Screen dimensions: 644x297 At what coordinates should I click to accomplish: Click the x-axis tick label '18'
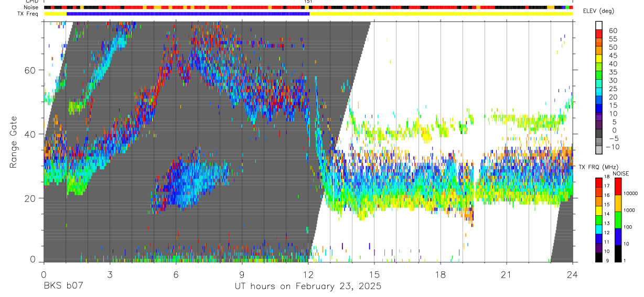click(441, 274)
